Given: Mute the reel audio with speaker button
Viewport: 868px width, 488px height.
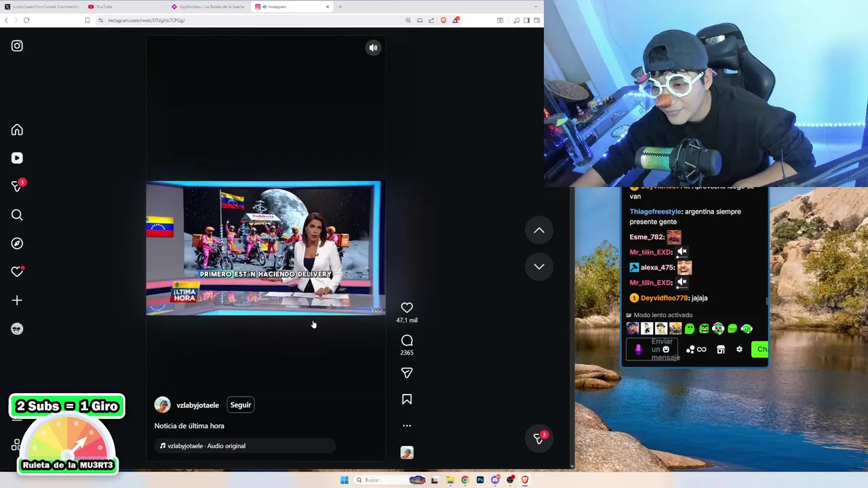Looking at the screenshot, I should [x=373, y=47].
